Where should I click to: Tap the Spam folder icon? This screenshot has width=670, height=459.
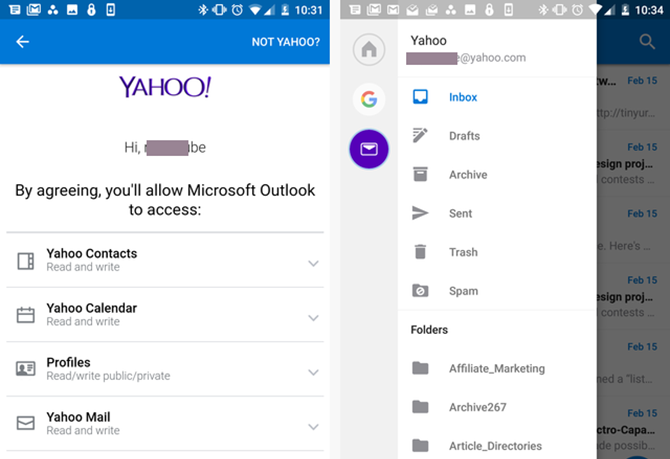pyautogui.click(x=420, y=290)
